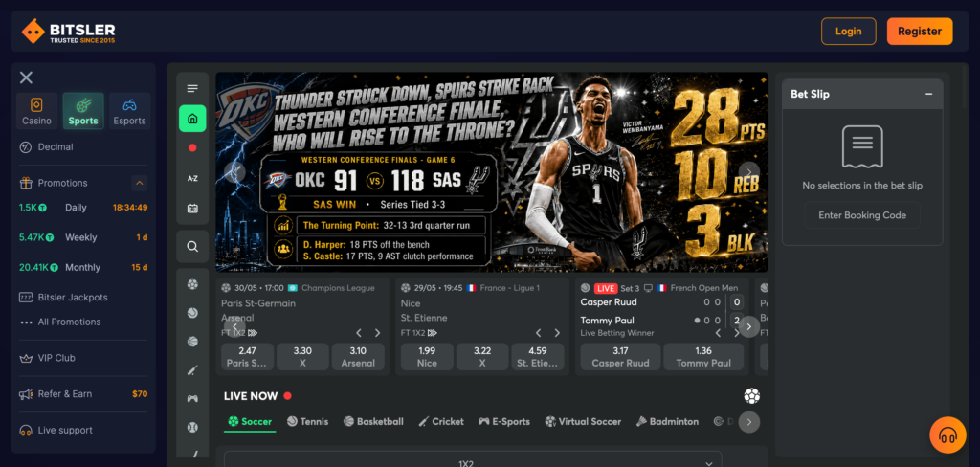The width and height of the screenshot is (980, 467).
Task: Select the Soccer live tab
Action: [x=250, y=422]
